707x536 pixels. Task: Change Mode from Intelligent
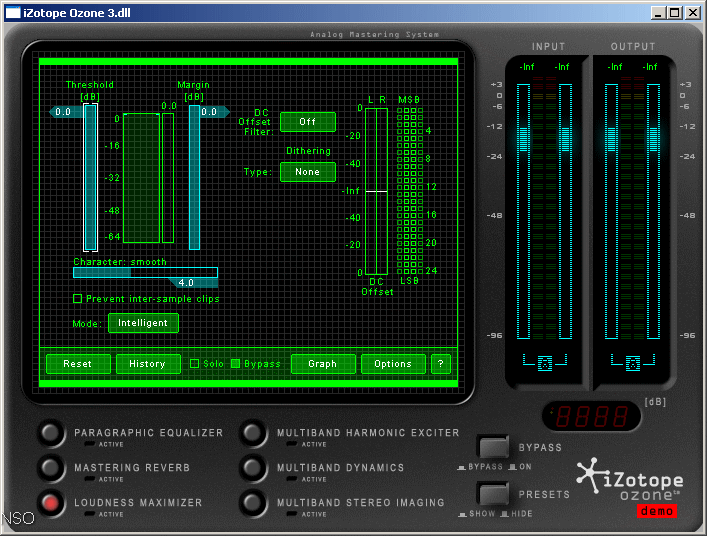click(x=143, y=323)
